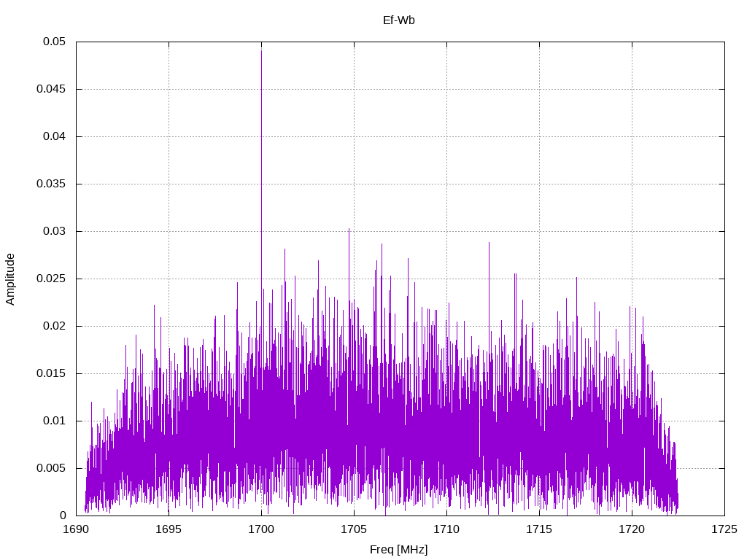Click the y-axis tick label 0.05
Image resolution: width=747 pixels, height=560 pixels.
click(54, 42)
